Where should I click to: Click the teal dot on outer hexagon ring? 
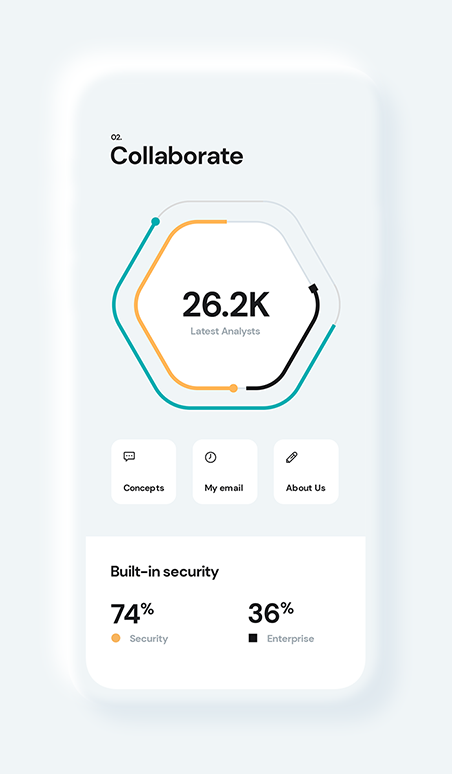(155, 222)
